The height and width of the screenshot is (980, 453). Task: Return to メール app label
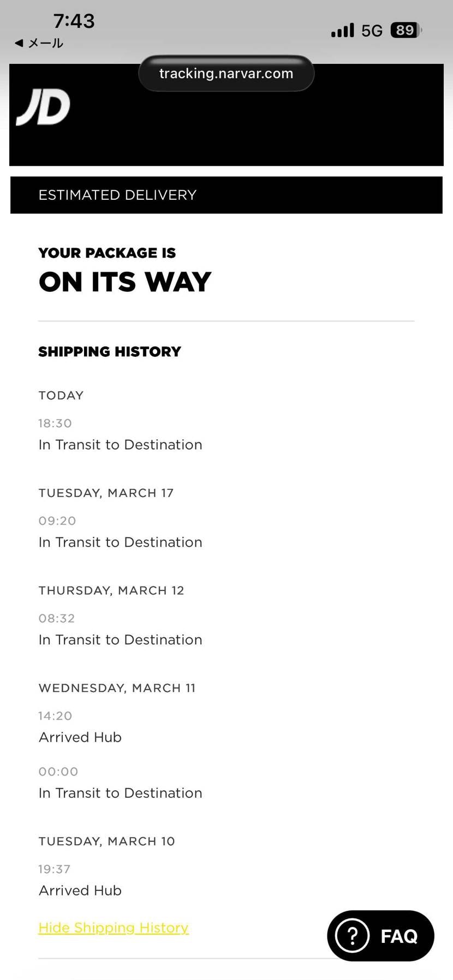[46, 43]
